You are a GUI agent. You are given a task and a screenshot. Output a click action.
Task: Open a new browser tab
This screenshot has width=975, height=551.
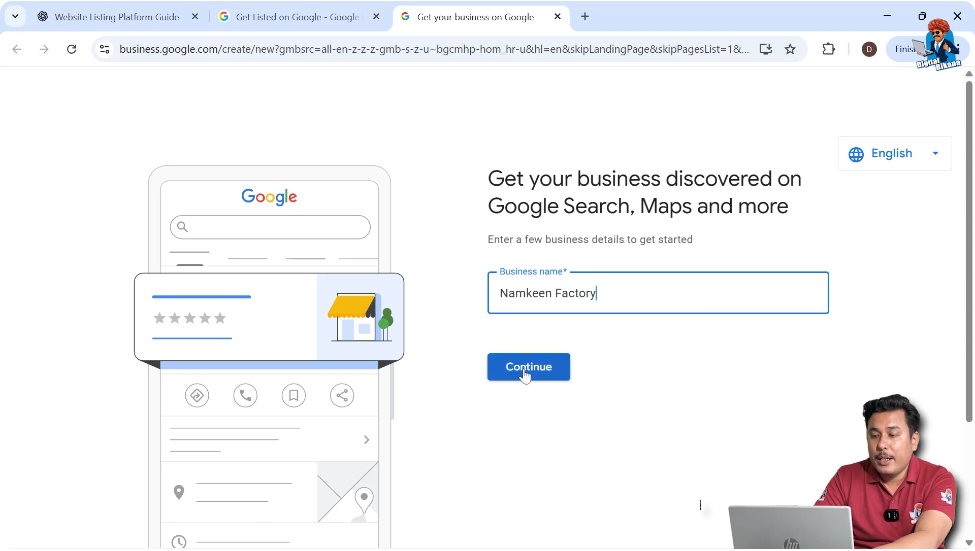(585, 17)
